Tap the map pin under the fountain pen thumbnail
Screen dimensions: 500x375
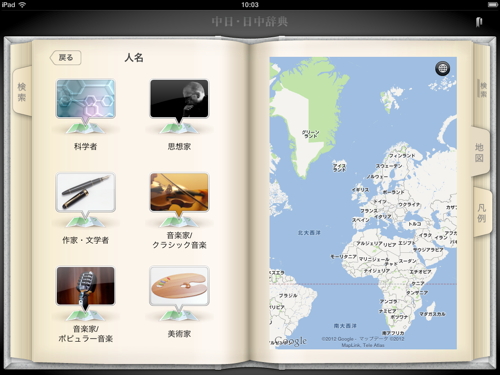(86, 222)
